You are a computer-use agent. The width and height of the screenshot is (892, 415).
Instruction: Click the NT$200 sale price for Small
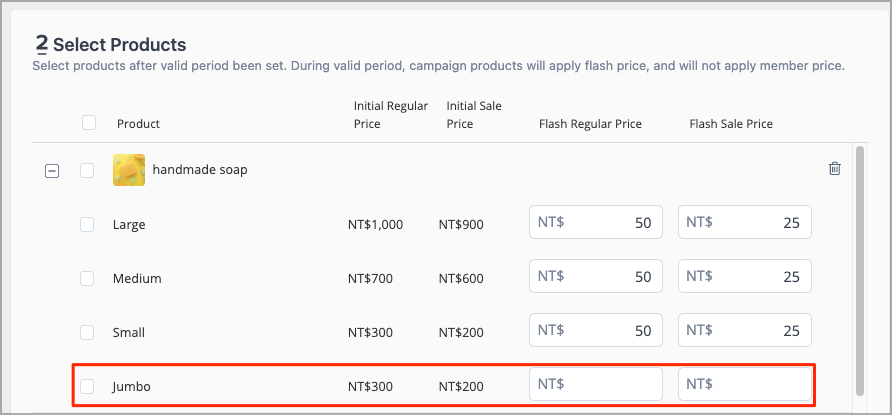[461, 333]
